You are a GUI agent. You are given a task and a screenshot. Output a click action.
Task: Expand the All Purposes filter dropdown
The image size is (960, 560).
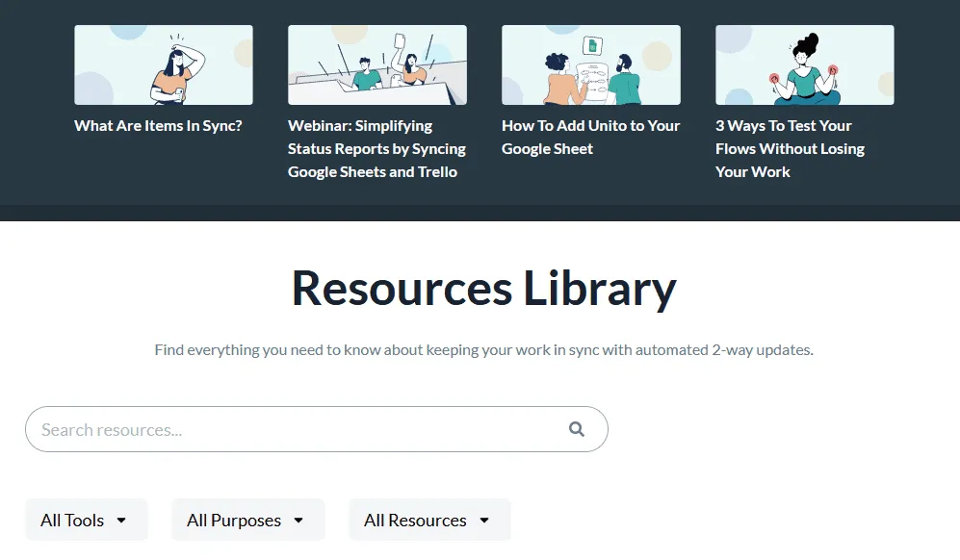[246, 521]
